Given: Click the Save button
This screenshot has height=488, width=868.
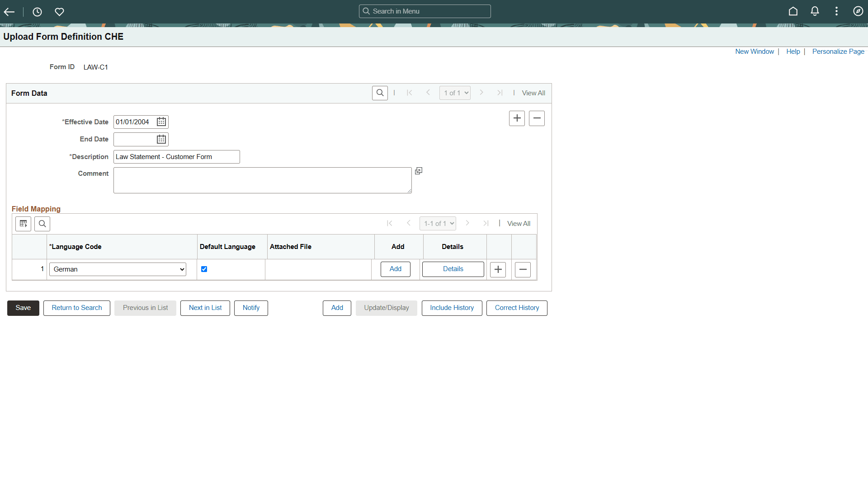Looking at the screenshot, I should click(23, 308).
